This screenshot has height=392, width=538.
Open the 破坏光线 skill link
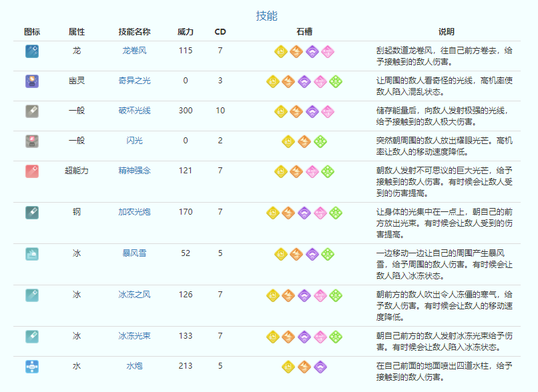[x=134, y=111]
